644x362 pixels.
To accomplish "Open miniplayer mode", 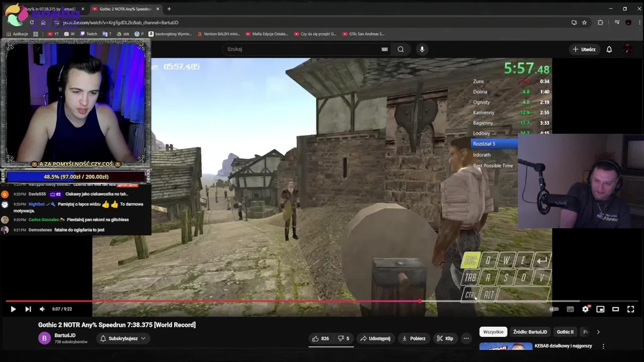I will click(600, 309).
